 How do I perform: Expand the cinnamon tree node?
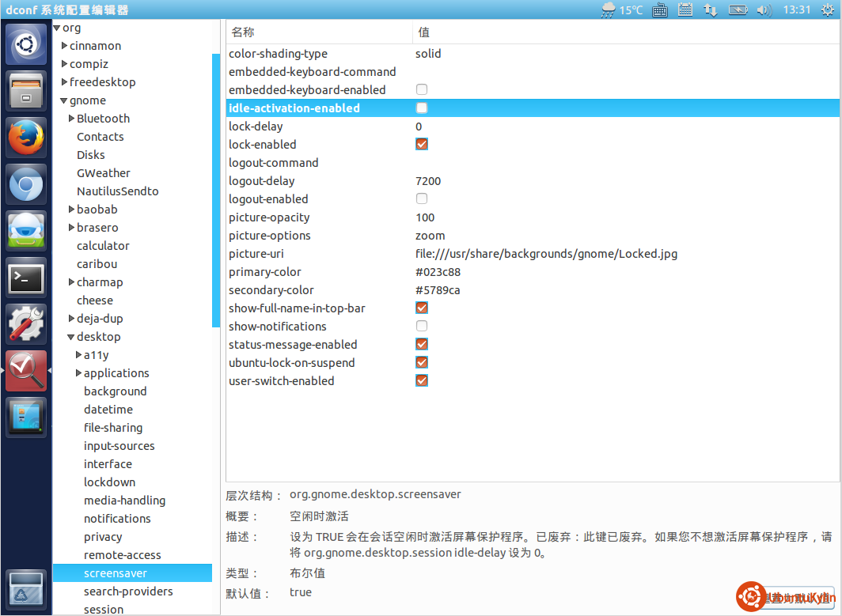click(x=64, y=46)
